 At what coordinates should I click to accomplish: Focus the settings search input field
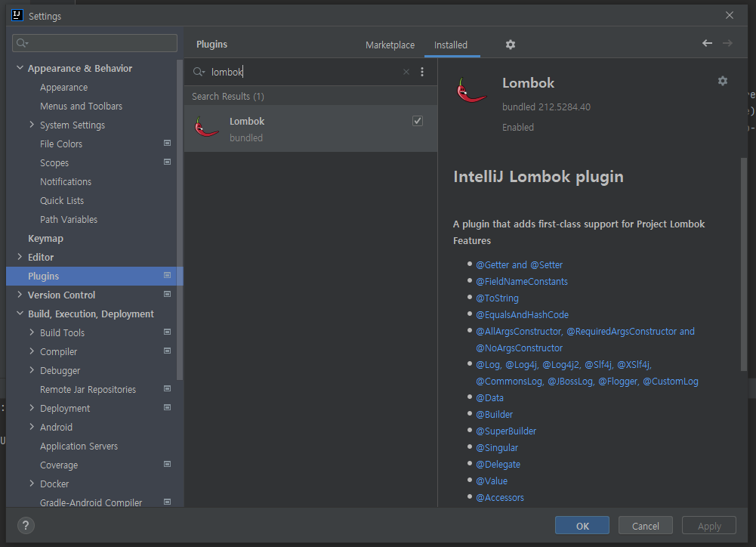(x=94, y=43)
